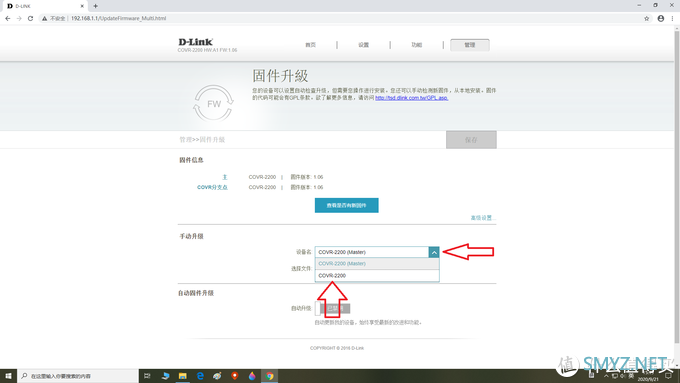This screenshot has width=680, height=383.
Task: Select COVR-2200 (Master) from the list
Action: pos(377,264)
